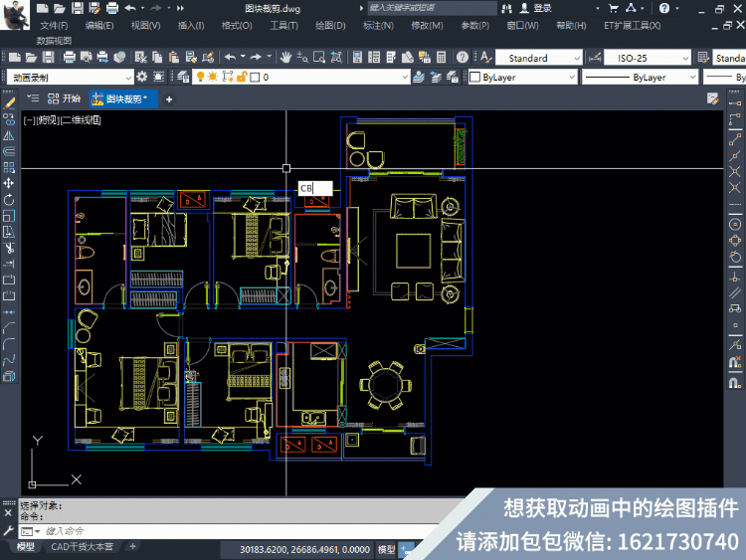The width and height of the screenshot is (746, 560).
Task: Select the Rotate tool in left toolbar
Action: point(9,199)
